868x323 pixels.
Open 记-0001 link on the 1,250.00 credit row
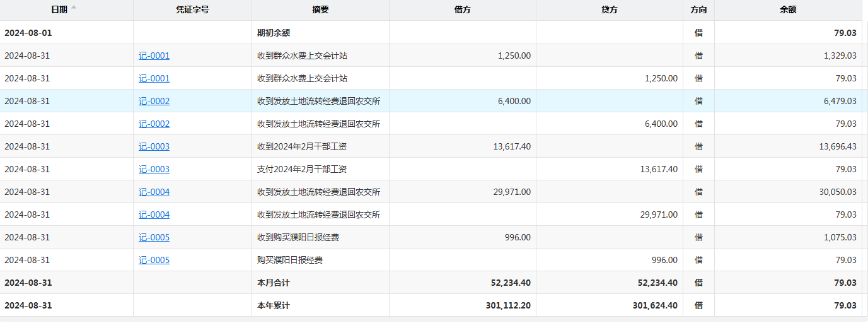154,78
